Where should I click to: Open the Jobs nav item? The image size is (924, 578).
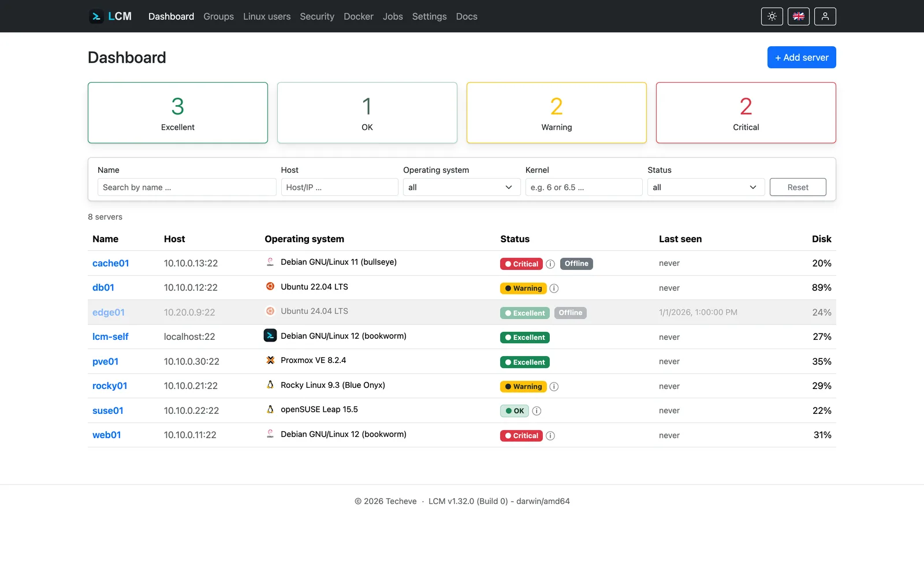tap(393, 16)
